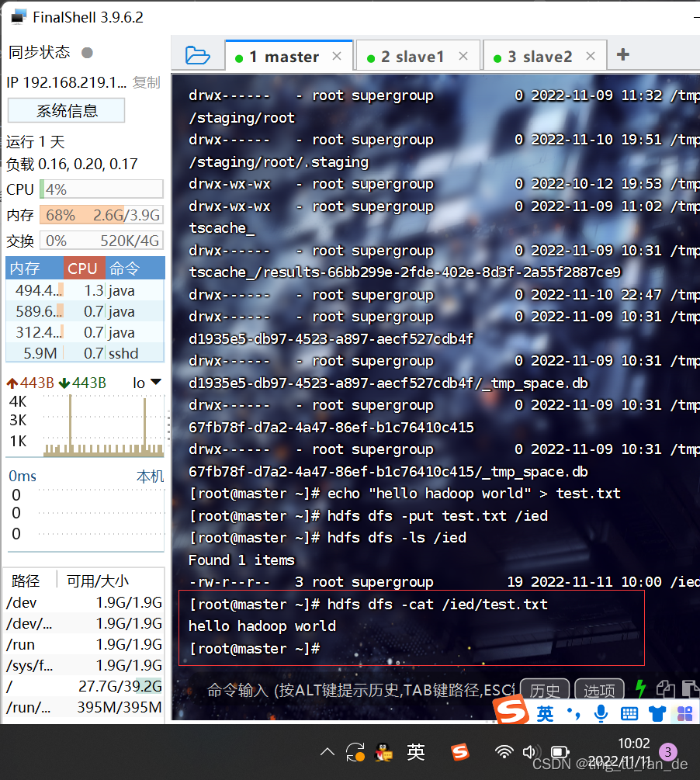Click the 内存 68% usage bar
The width and height of the screenshot is (700, 780).
pos(101,216)
